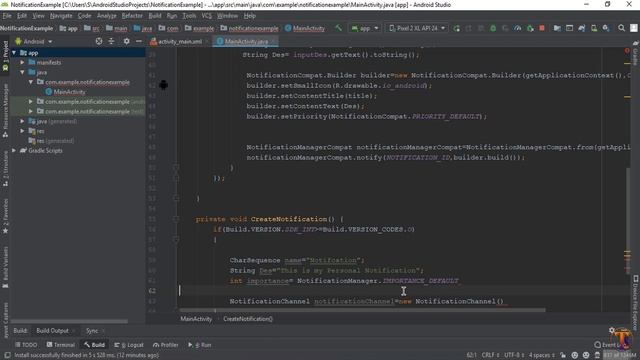The height and width of the screenshot is (360, 640).
Task: Open the Run Anything toolbar icon
Action: pyautogui.click(x=569, y=28)
